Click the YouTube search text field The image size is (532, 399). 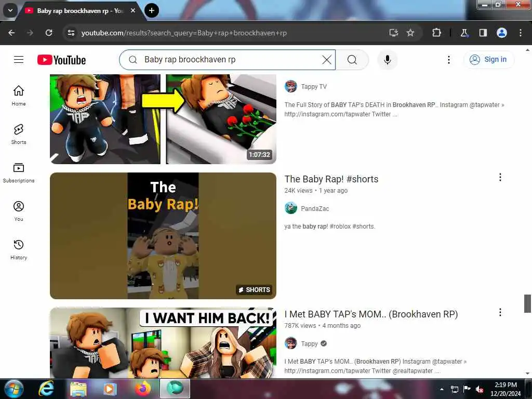click(x=228, y=60)
